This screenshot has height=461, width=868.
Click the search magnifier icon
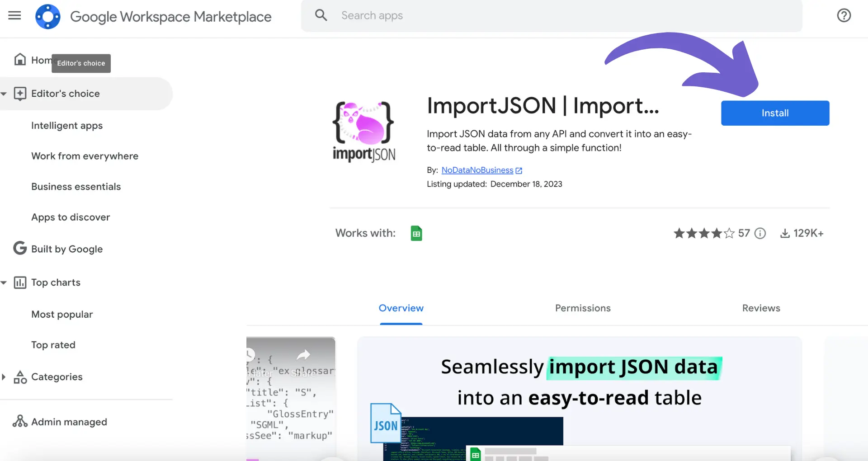(321, 15)
